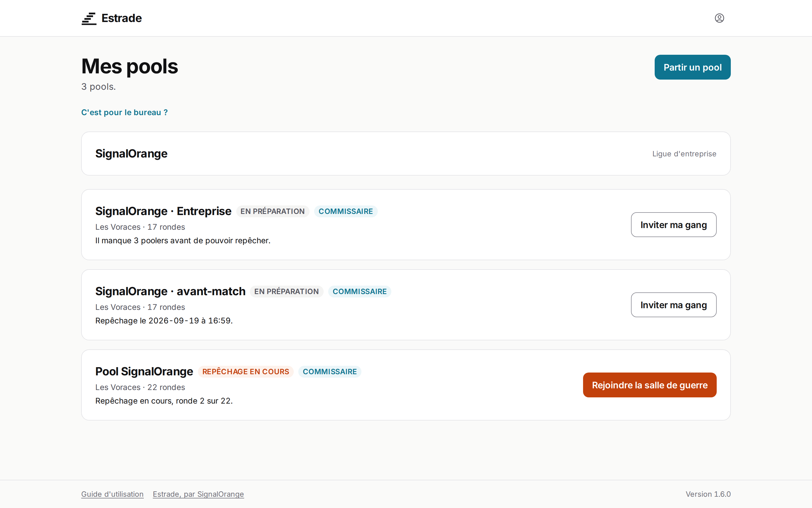Image resolution: width=812 pixels, height=508 pixels.
Task: Open the user account icon
Action: [x=719, y=18]
